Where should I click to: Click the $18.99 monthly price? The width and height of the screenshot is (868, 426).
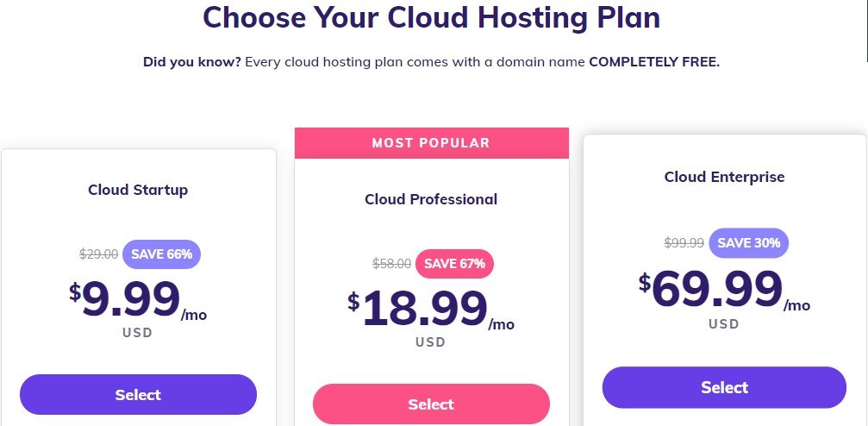coord(431,310)
